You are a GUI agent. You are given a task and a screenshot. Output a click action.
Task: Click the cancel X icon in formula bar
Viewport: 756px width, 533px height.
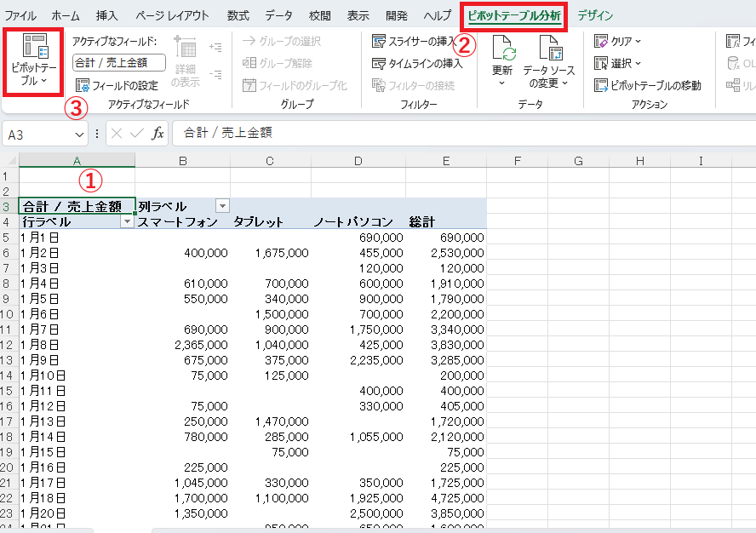pyautogui.click(x=116, y=134)
